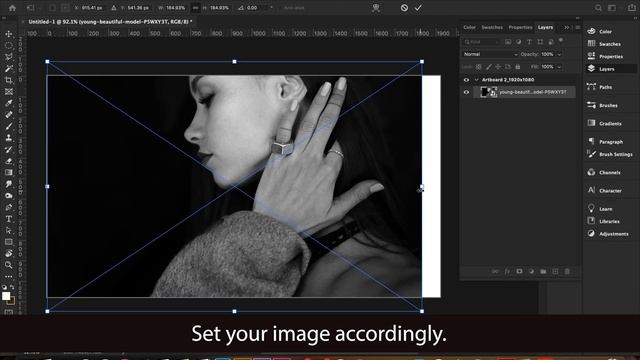The width and height of the screenshot is (640, 360).
Task: Hide the Artboard 2_1920x1080 layer group
Action: point(466,80)
